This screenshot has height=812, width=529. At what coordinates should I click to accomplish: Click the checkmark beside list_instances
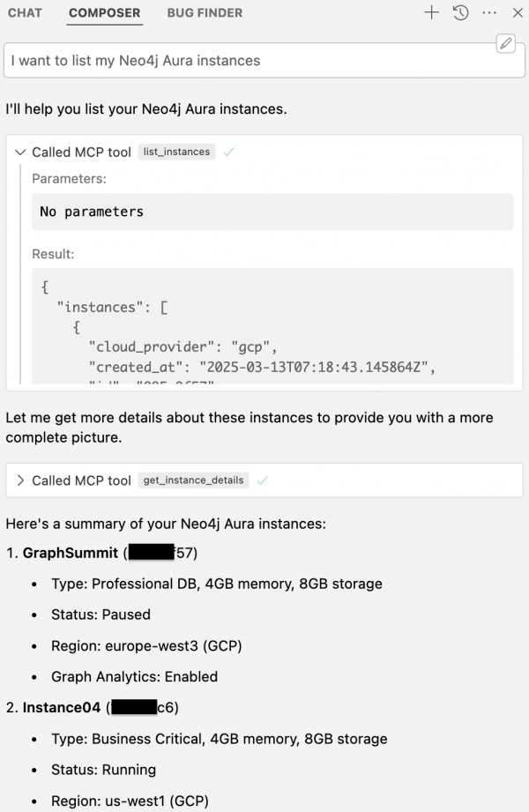pyautogui.click(x=228, y=152)
